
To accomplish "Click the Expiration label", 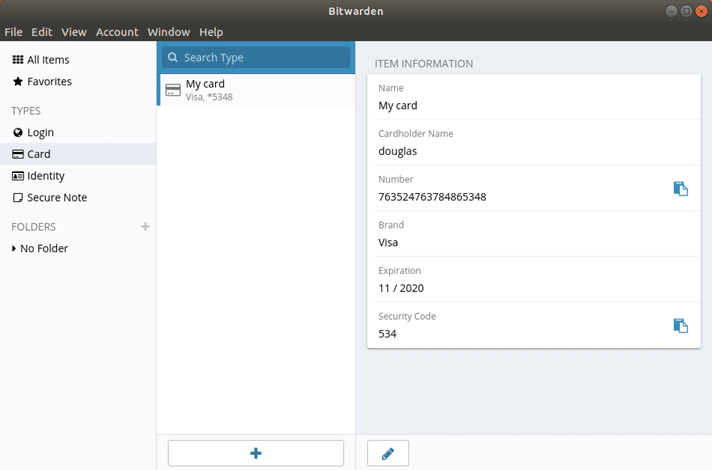I will point(400,271).
